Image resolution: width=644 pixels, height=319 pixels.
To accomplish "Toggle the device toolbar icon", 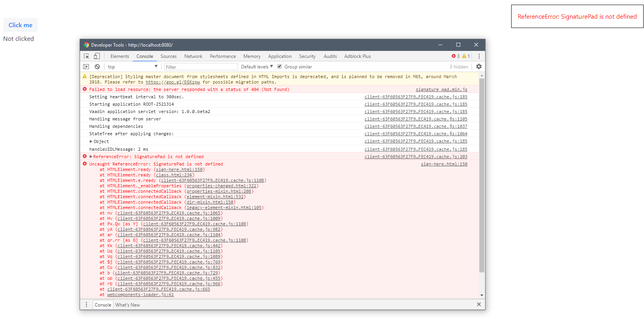I will pyautogui.click(x=97, y=56).
